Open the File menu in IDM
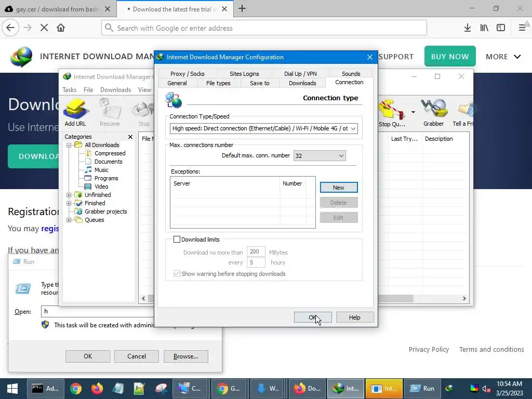 [88, 90]
